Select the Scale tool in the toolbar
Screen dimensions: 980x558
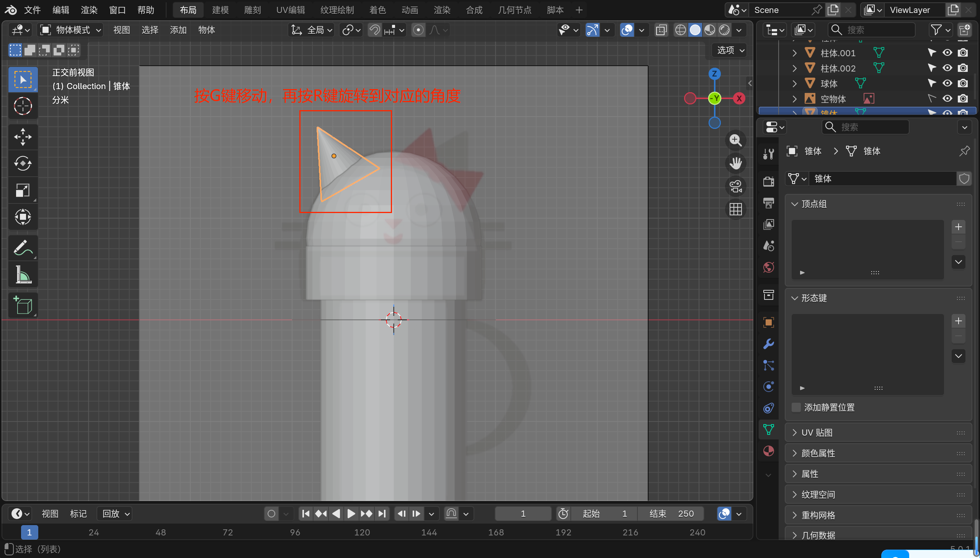(23, 190)
